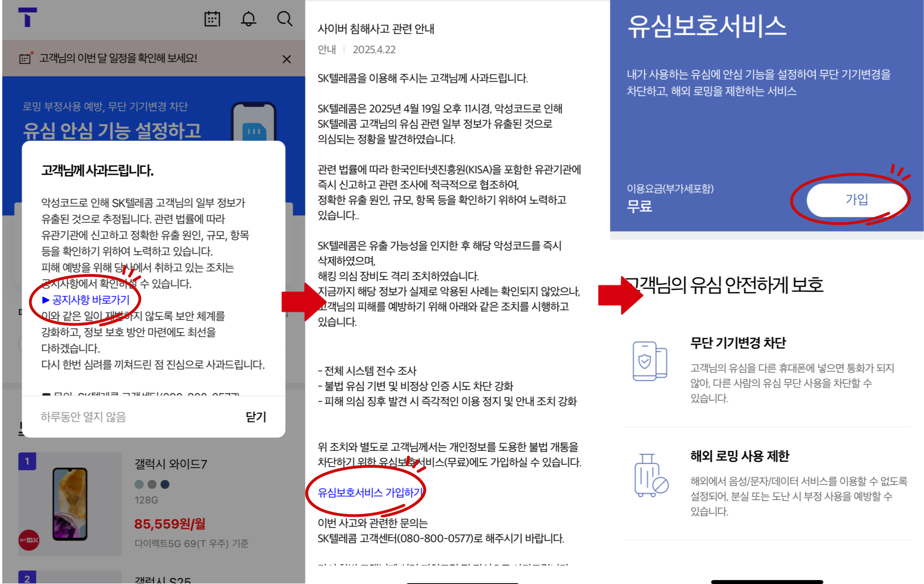
Task: Tap the '유심보호서비스' page title
Action: (707, 26)
